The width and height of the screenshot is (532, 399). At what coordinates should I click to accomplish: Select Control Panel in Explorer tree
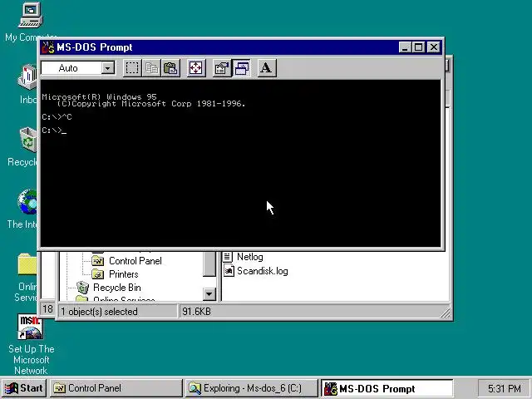135,261
